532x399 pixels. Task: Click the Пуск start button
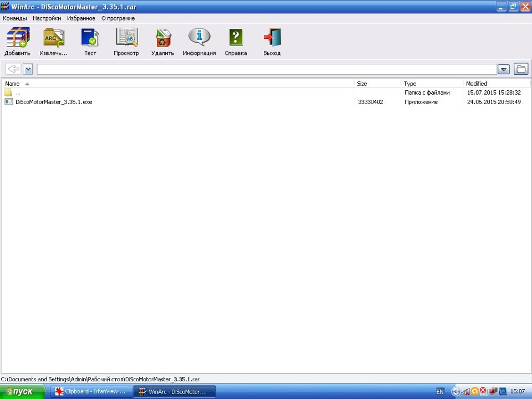click(x=22, y=392)
